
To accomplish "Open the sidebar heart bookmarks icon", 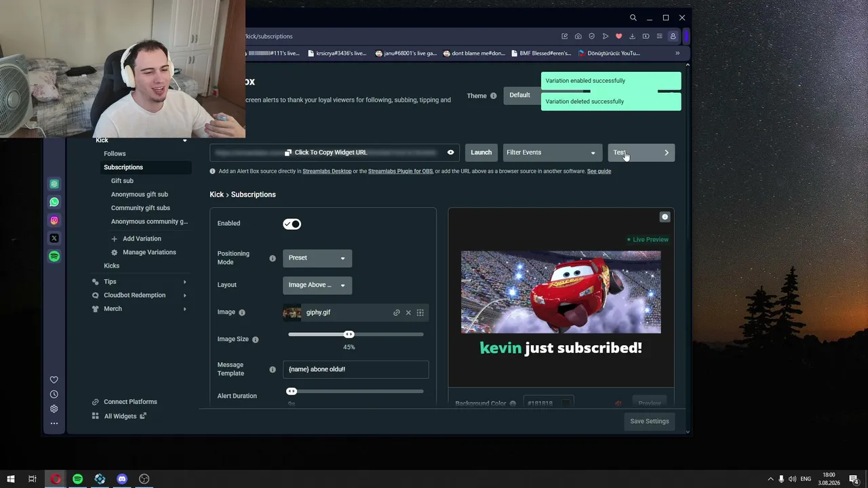I will coord(54,380).
